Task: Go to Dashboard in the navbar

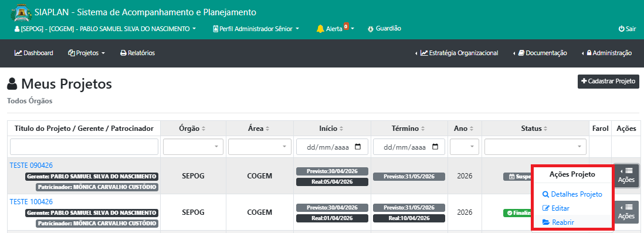Action: coord(33,53)
